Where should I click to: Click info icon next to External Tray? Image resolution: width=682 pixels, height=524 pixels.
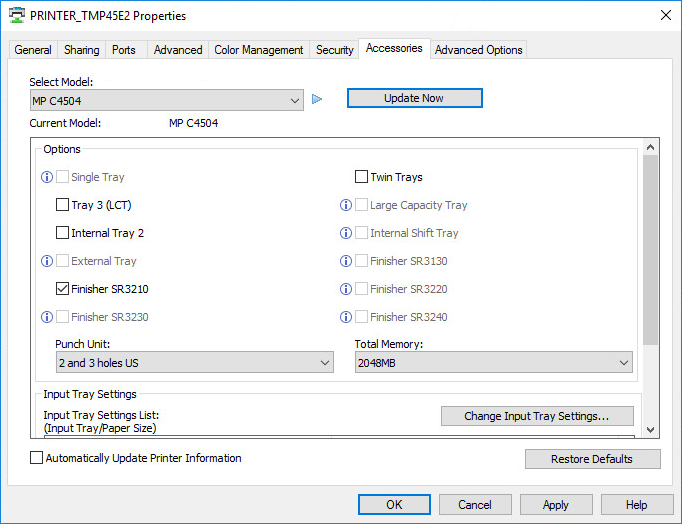pos(46,261)
